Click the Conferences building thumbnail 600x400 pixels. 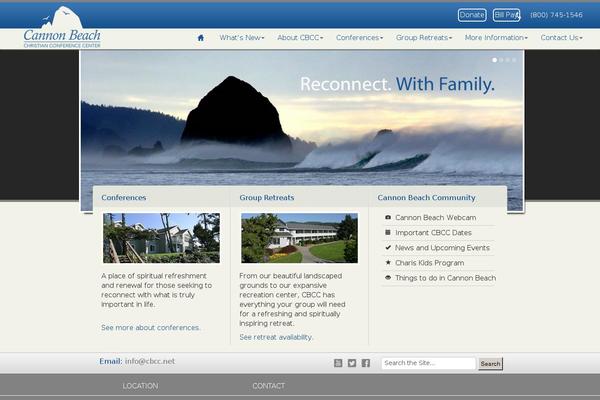(x=161, y=238)
